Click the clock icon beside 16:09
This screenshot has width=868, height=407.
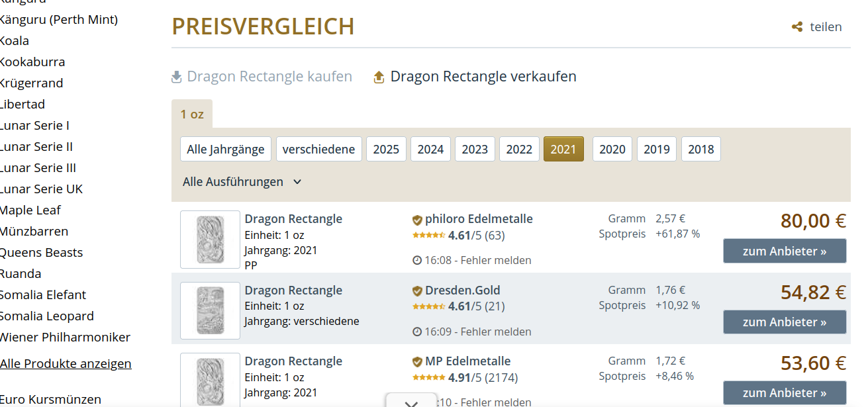[417, 332]
